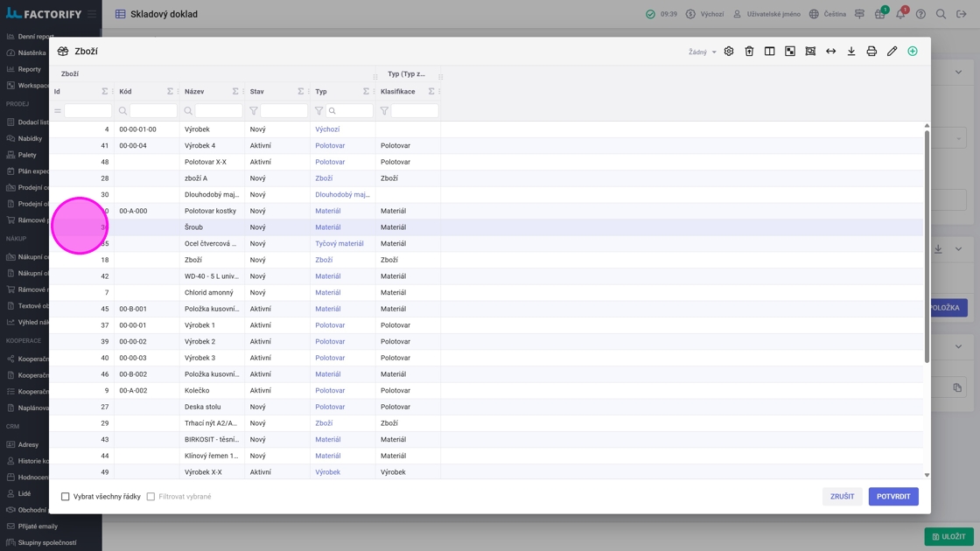Image resolution: width=980 pixels, height=551 pixels.
Task: Open Nabídky in the sidebar
Action: 30,139
